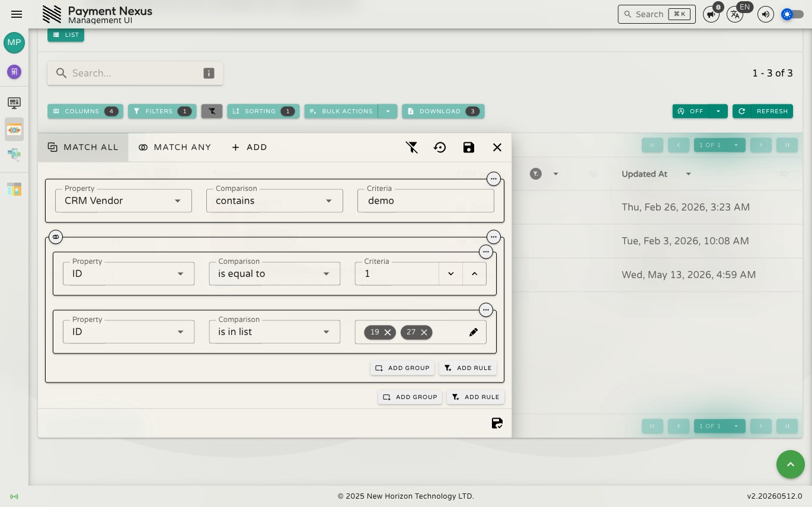Open the LIST view button
This screenshot has height=507, width=812.
[x=66, y=35]
